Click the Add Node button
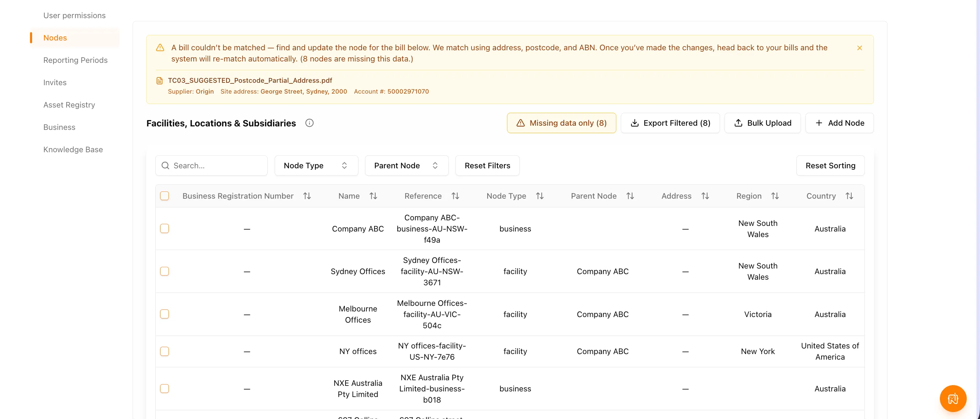 pyautogui.click(x=839, y=123)
